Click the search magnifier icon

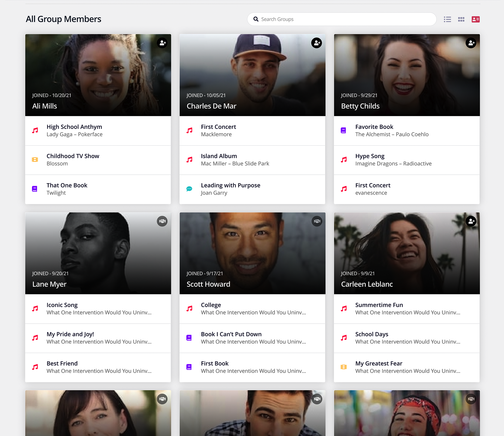pyautogui.click(x=256, y=19)
